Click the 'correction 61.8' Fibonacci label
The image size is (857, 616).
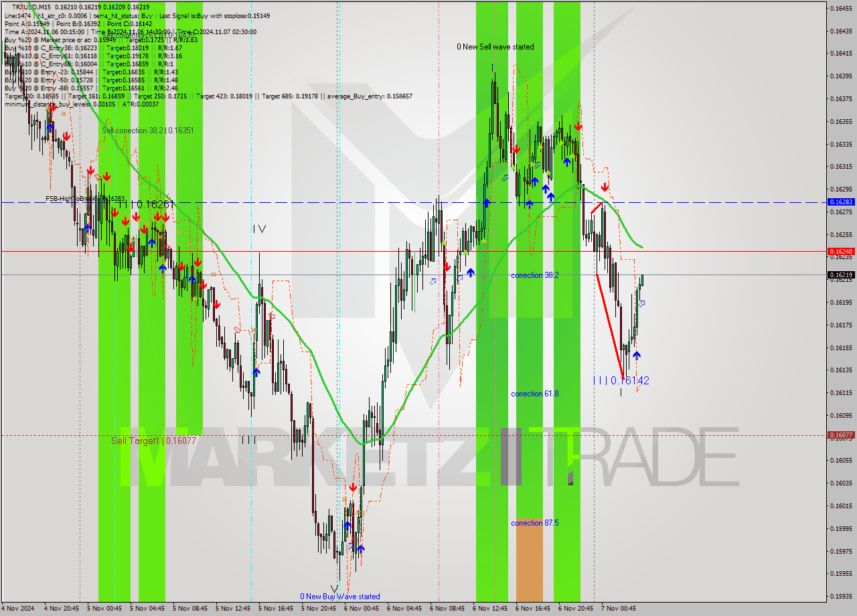click(534, 394)
